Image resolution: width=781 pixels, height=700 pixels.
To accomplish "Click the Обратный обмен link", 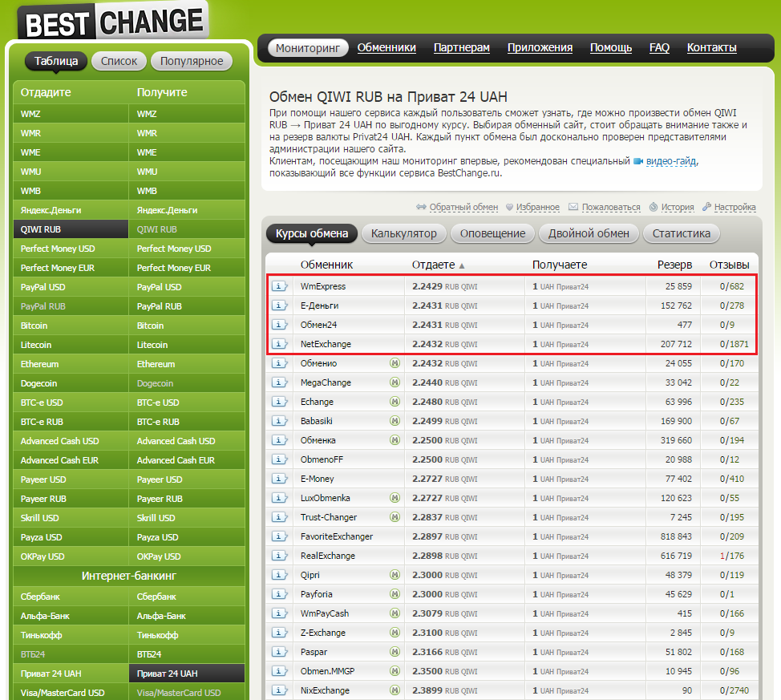I will point(463,207).
